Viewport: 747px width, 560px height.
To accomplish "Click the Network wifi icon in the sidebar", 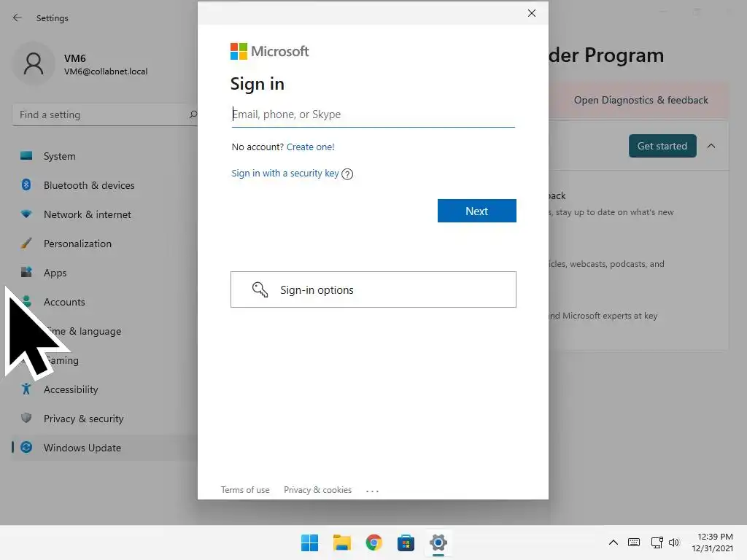I will tap(26, 214).
